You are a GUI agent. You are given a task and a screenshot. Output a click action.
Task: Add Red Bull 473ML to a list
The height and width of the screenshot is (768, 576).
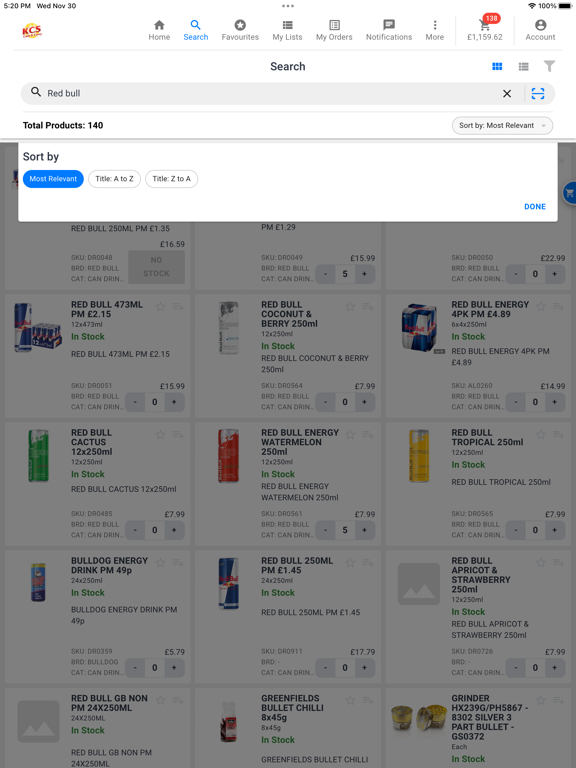(x=178, y=307)
